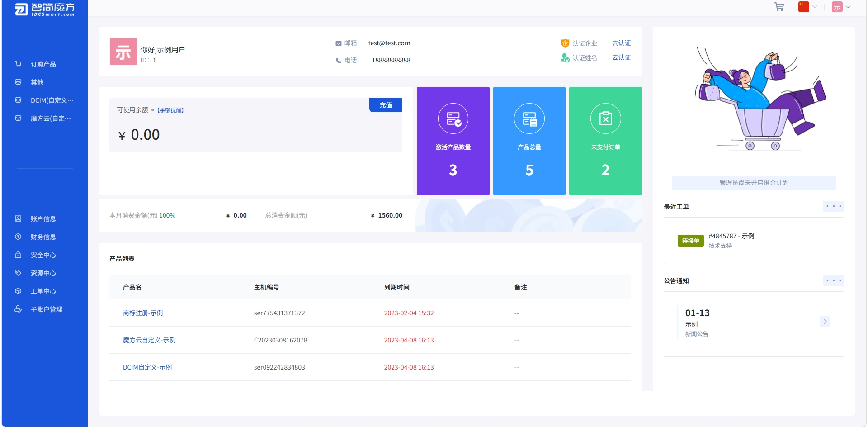
Task: Open the 余额提醒 link
Action: 170,110
